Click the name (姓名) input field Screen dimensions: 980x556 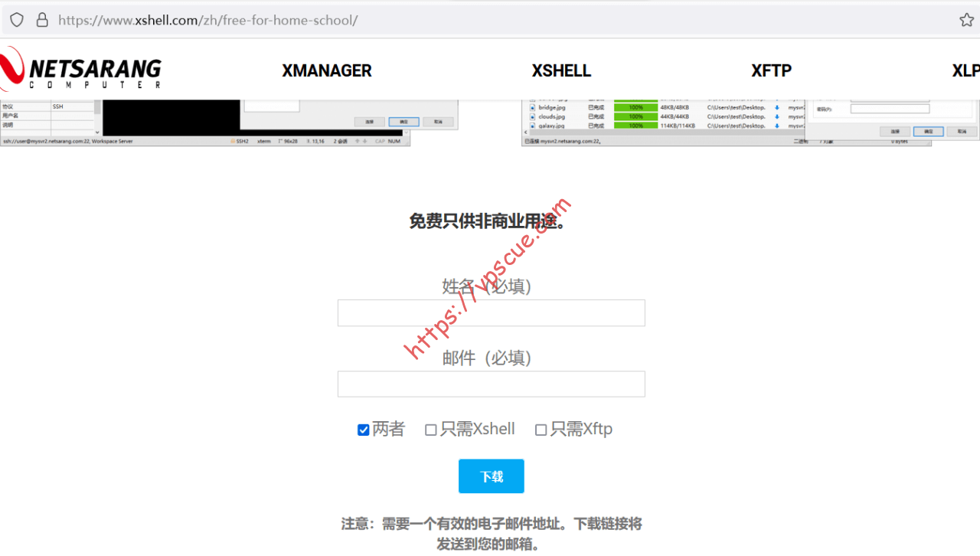point(492,312)
